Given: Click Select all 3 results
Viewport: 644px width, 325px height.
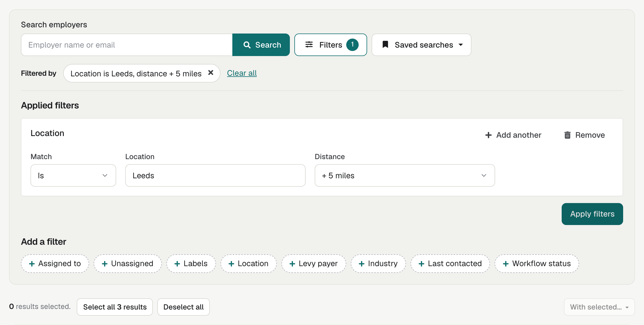Looking at the screenshot, I should pos(115,307).
